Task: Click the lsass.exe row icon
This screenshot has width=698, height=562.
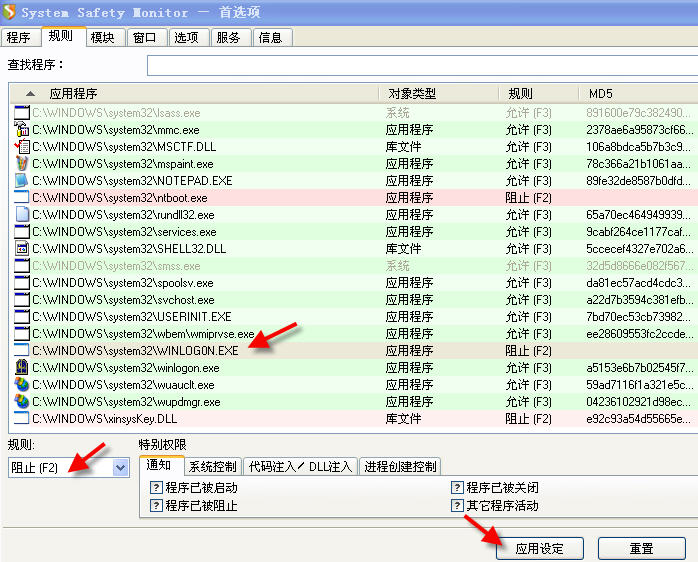Action: pos(21,113)
